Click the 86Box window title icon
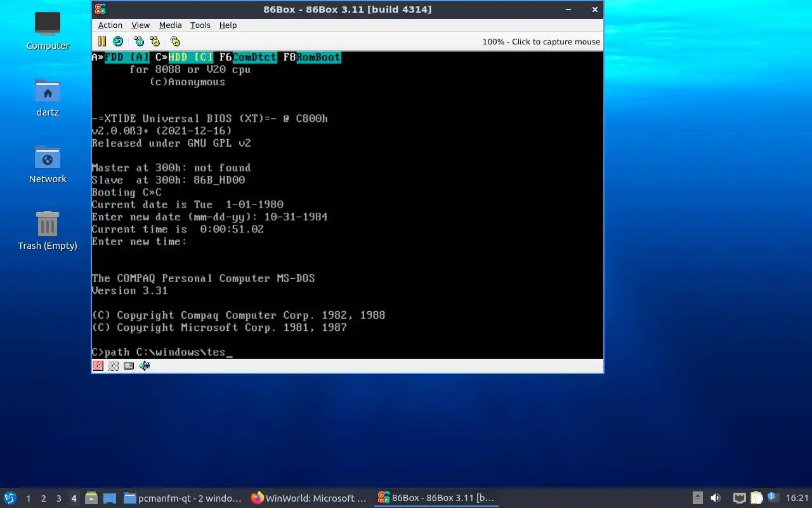The width and height of the screenshot is (812, 508). tap(100, 9)
